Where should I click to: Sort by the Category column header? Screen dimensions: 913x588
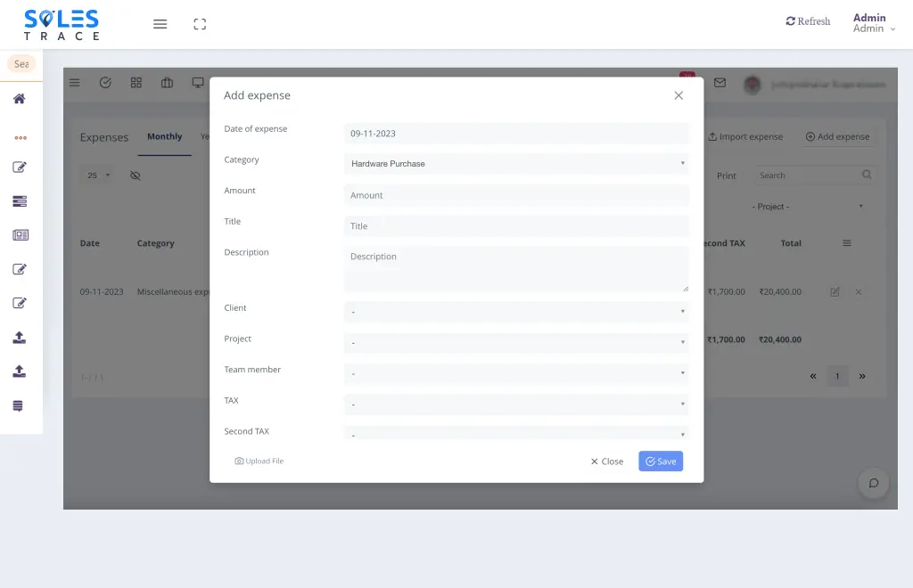(155, 243)
